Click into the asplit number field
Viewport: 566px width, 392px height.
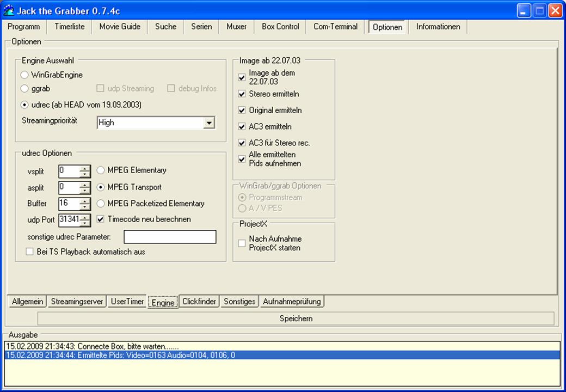click(x=69, y=188)
